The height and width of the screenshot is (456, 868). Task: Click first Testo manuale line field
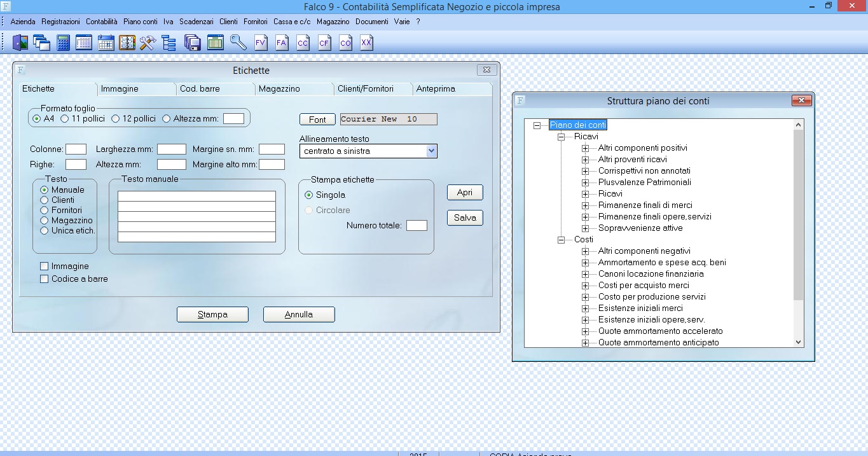[196, 196]
